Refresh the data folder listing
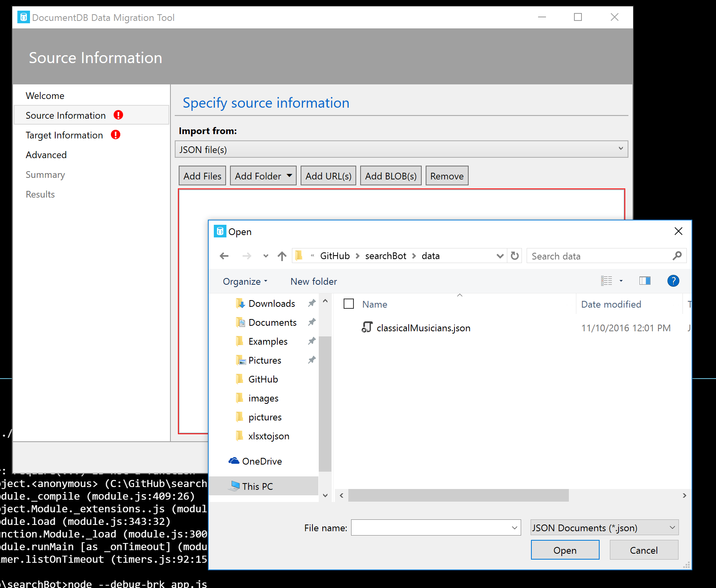Image resolution: width=716 pixels, height=588 pixels. (x=515, y=256)
